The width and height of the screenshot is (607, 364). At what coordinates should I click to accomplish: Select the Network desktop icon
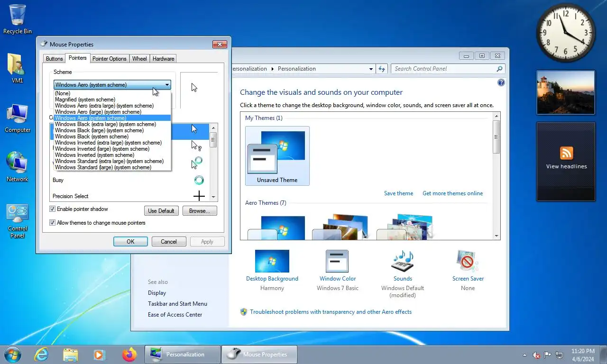pyautogui.click(x=18, y=167)
